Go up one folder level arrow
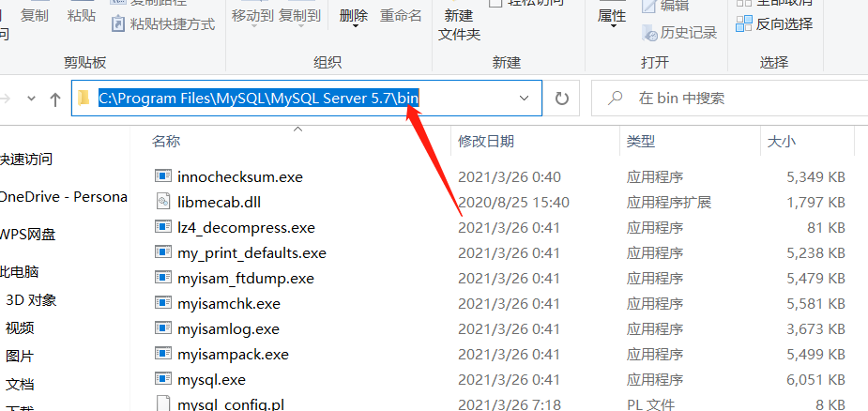868x411 pixels. [x=54, y=99]
